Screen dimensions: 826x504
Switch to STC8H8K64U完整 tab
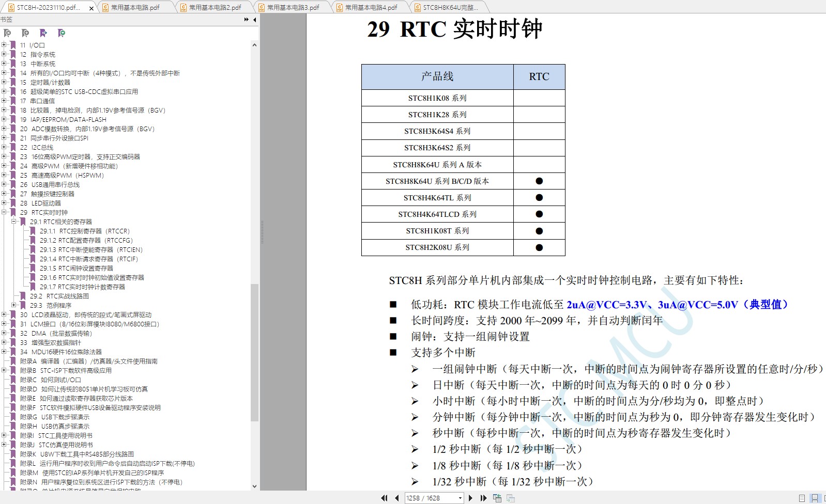450,7
